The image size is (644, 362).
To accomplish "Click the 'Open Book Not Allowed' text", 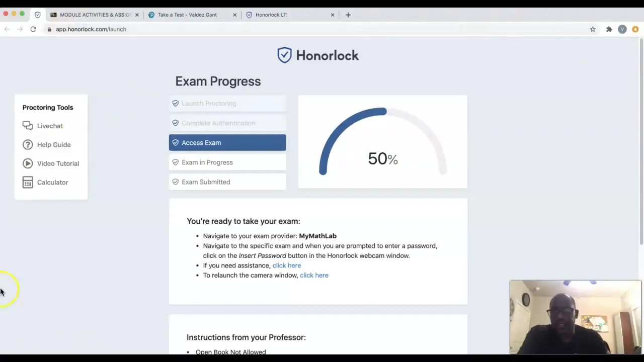I will 231,352.
